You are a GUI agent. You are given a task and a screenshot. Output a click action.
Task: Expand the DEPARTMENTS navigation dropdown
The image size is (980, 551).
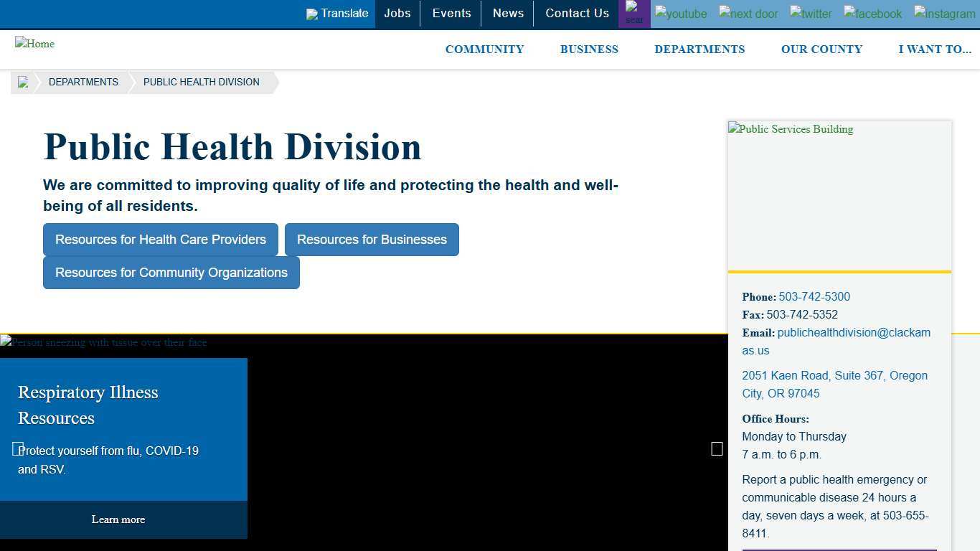(x=699, y=49)
